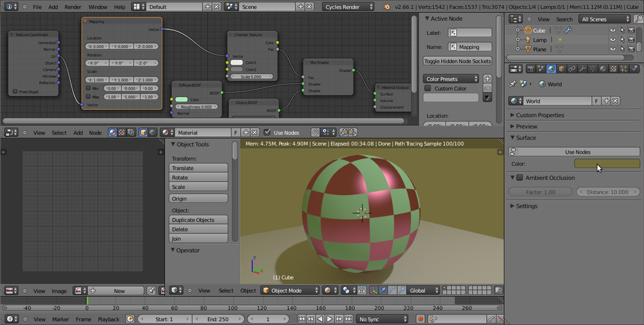Screen dimensions: 644x325
Task: Open the Modifiers wrench tab in Properties
Action: point(582,69)
